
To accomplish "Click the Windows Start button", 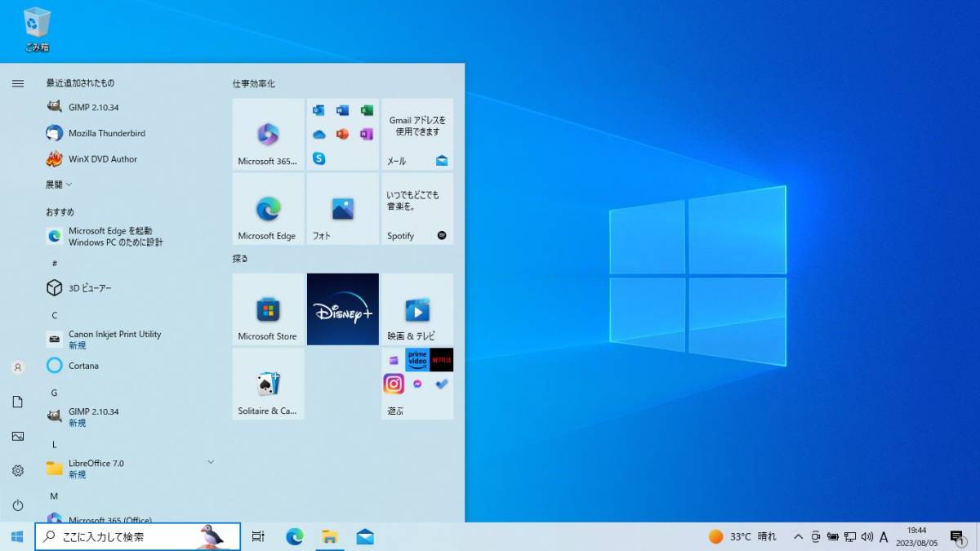I will pos(16,536).
